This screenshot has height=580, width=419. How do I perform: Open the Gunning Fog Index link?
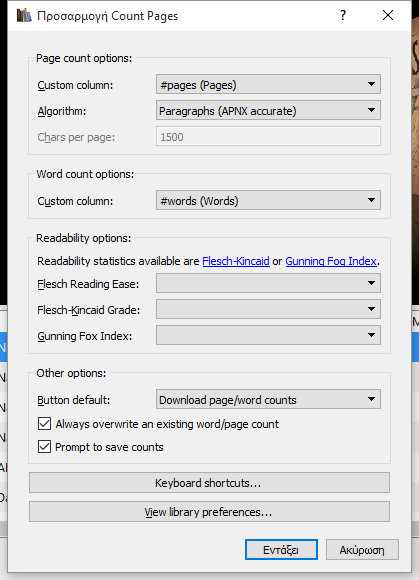coord(331,261)
